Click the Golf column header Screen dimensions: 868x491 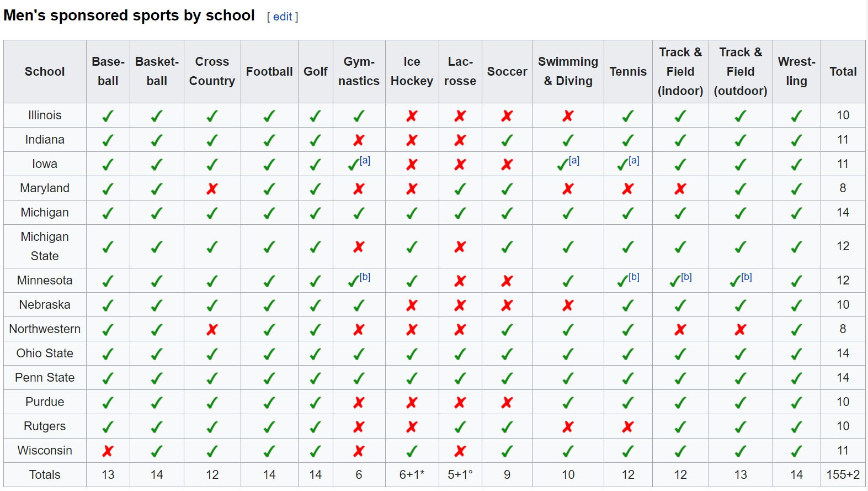tap(315, 71)
